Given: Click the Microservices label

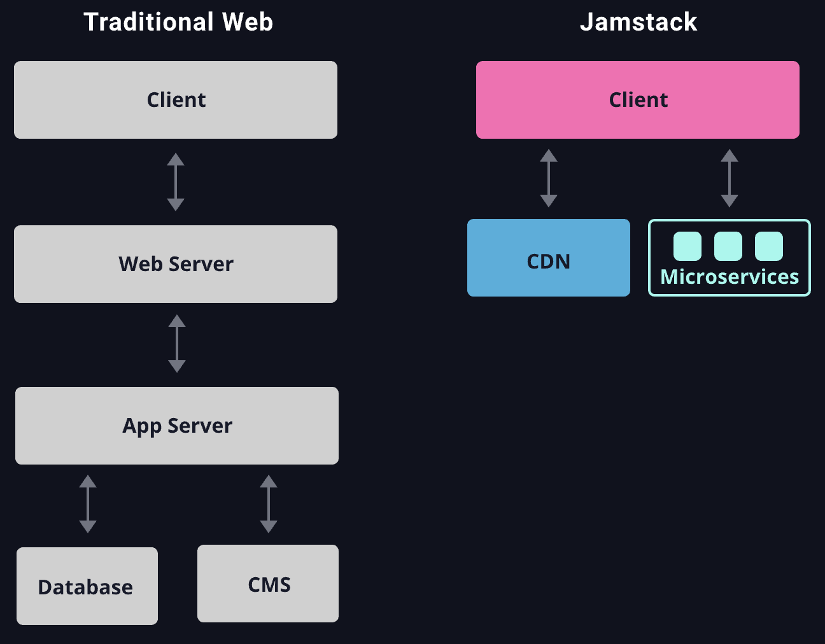Looking at the screenshot, I should tap(730, 277).
